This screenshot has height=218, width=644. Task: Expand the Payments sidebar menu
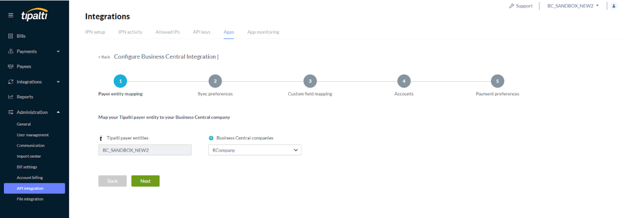click(x=58, y=52)
